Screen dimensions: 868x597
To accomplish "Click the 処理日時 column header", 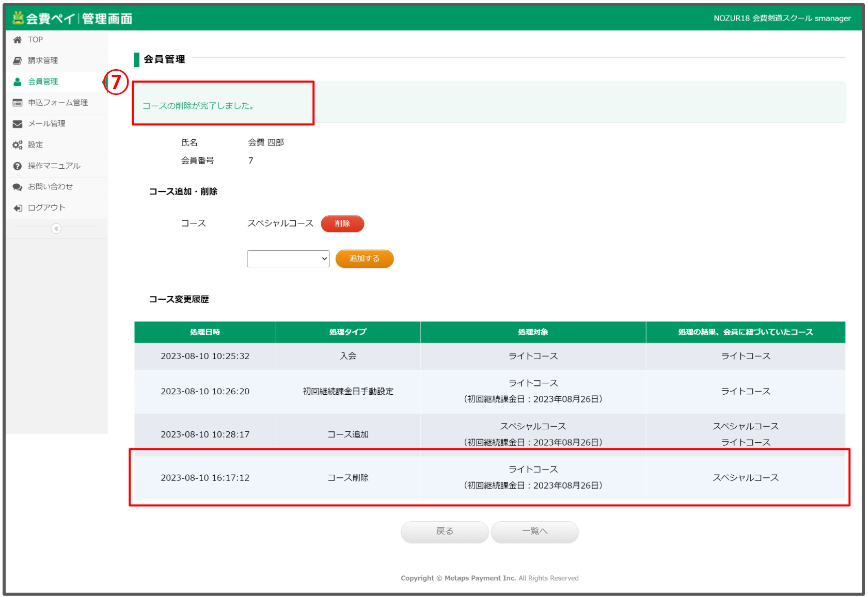I will tap(205, 332).
